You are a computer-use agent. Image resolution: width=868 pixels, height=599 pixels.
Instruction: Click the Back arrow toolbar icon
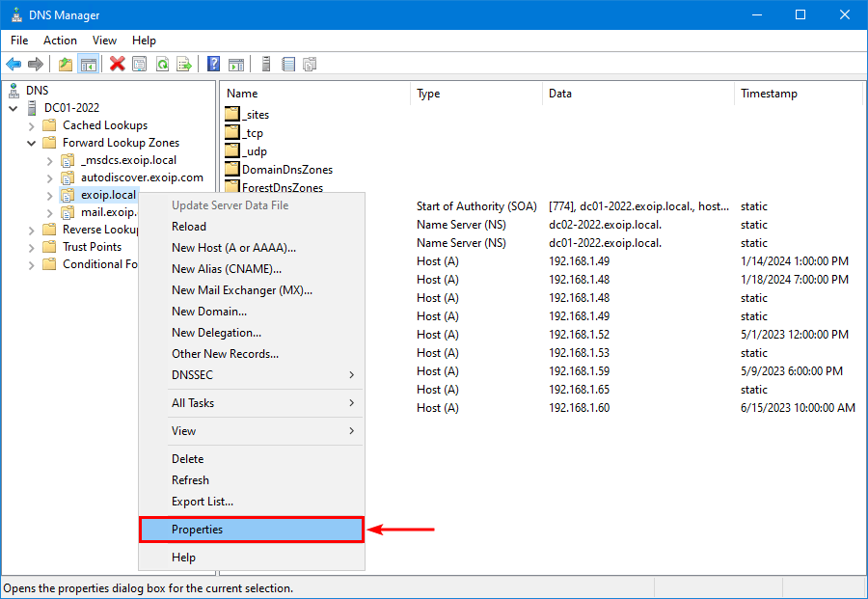pos(14,65)
